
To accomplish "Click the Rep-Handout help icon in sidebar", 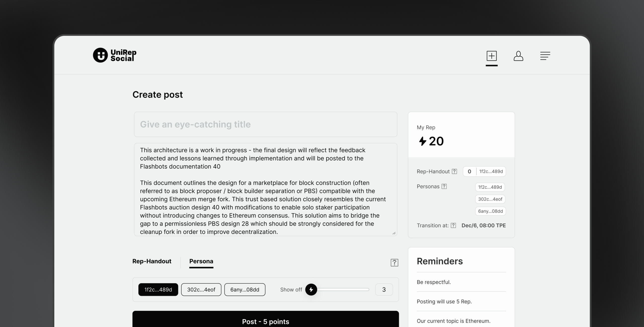I will [454, 171].
